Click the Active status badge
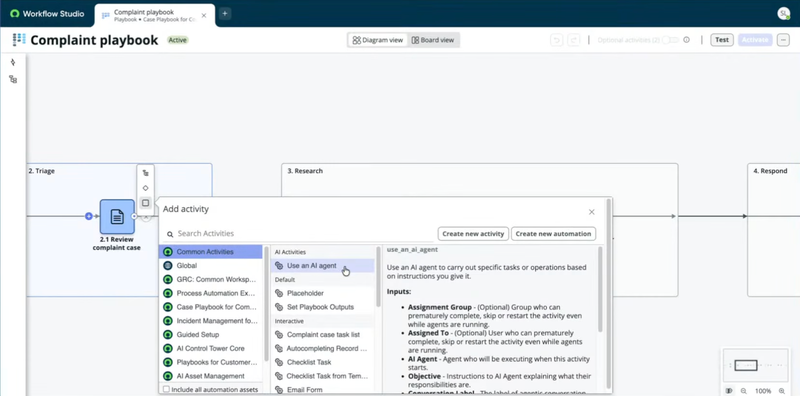Viewport: 800px width, 396px height. pyautogui.click(x=178, y=40)
